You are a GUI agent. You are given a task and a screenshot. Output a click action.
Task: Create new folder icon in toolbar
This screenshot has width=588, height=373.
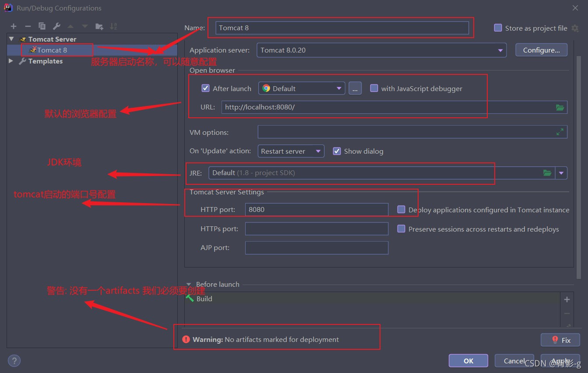tap(99, 26)
